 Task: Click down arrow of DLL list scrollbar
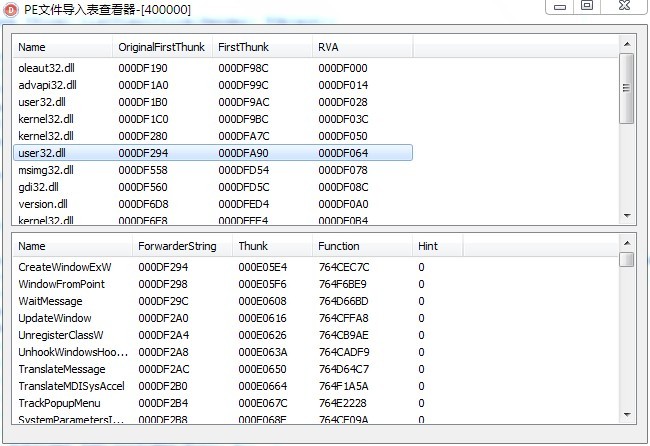click(x=627, y=216)
